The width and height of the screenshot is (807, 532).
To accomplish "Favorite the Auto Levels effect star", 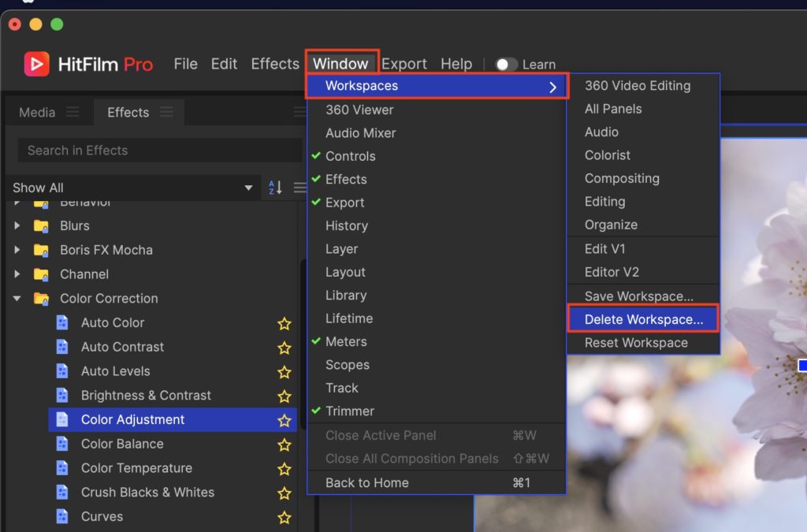I will point(284,371).
